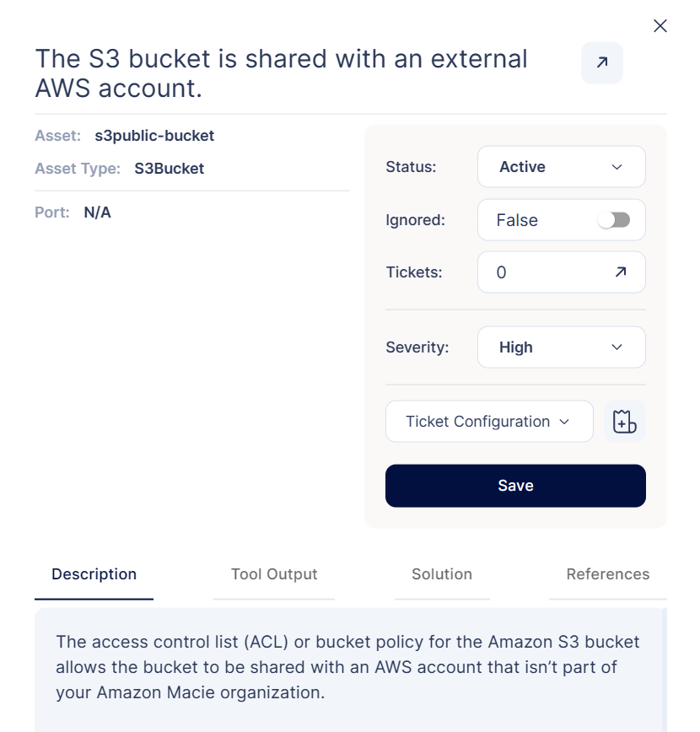Open finding in new view arrow icon
The height and width of the screenshot is (732, 700).
pyautogui.click(x=602, y=62)
